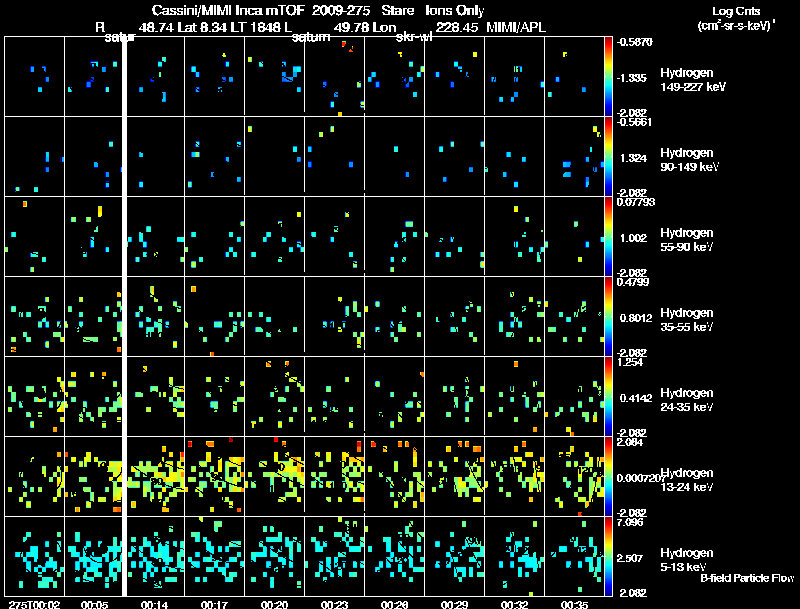Click the color scale bar for 35-55 keV
The width and height of the screenshot is (800, 609).
tap(608, 316)
